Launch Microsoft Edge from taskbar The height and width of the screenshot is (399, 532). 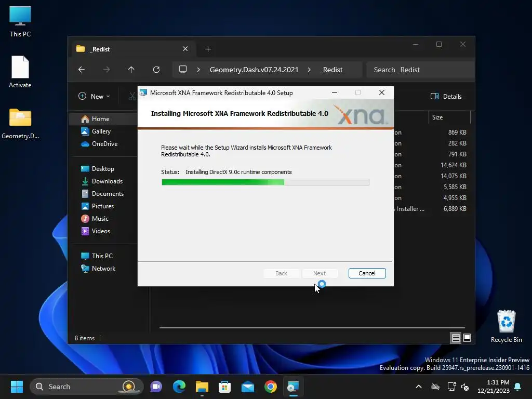tap(179, 387)
